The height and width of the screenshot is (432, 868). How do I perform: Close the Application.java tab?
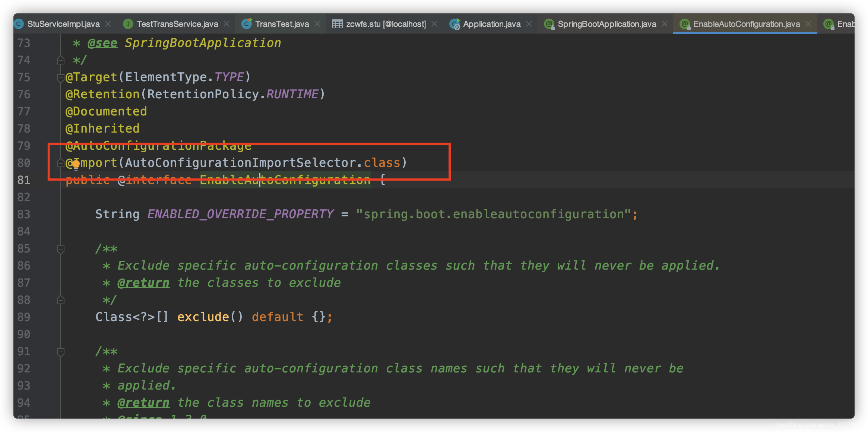pos(529,24)
